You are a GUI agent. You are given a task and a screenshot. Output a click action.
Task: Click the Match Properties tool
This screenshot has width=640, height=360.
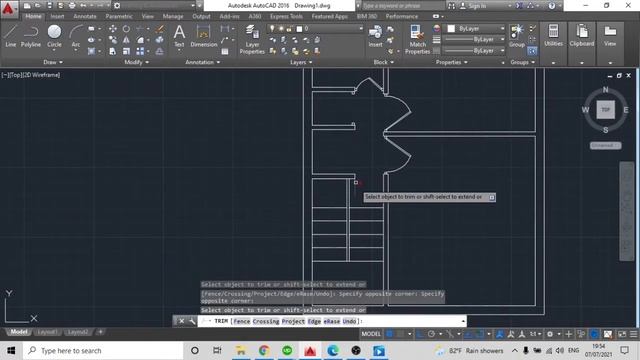(x=417, y=39)
